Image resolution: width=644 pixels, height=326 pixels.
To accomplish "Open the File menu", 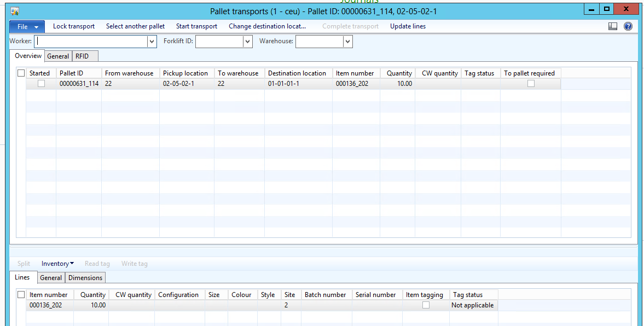I will (27, 26).
